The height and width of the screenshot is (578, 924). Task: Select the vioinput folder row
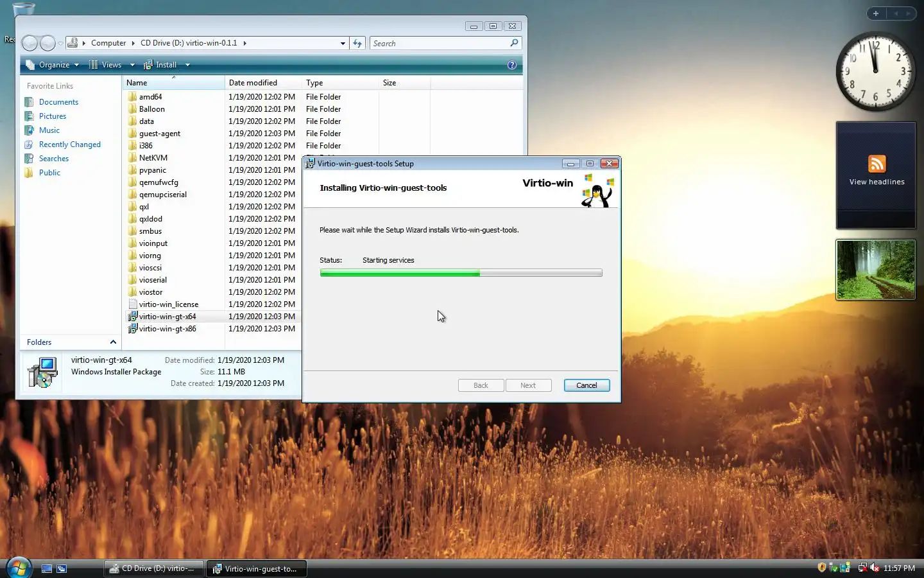212,243
